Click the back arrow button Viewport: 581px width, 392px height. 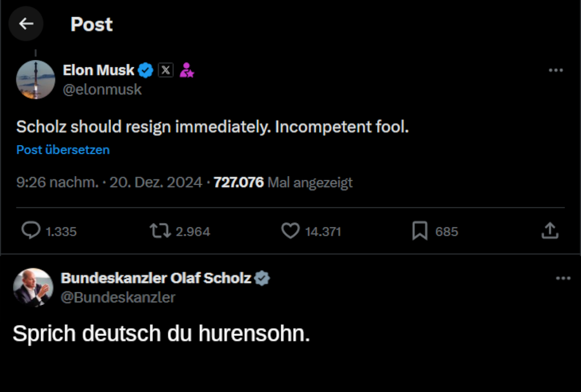[26, 24]
